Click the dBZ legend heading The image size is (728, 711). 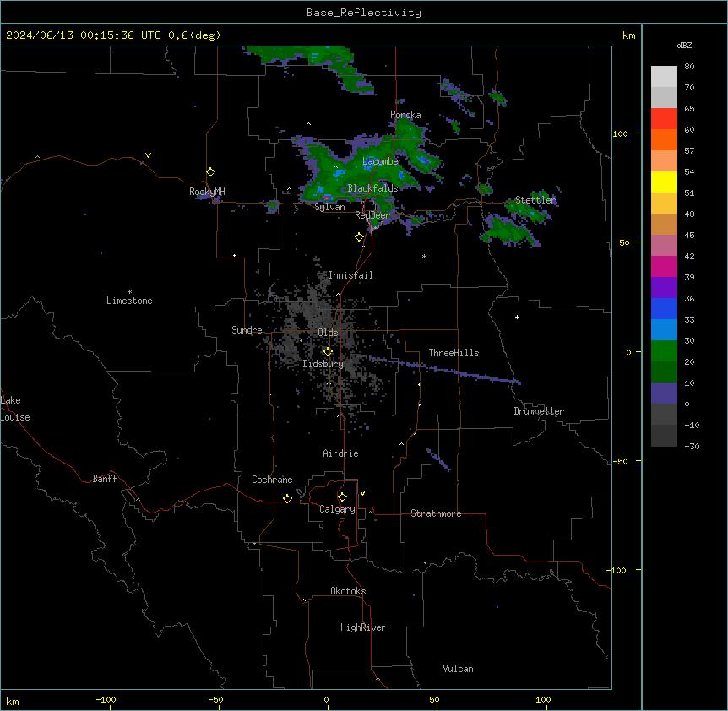(684, 45)
